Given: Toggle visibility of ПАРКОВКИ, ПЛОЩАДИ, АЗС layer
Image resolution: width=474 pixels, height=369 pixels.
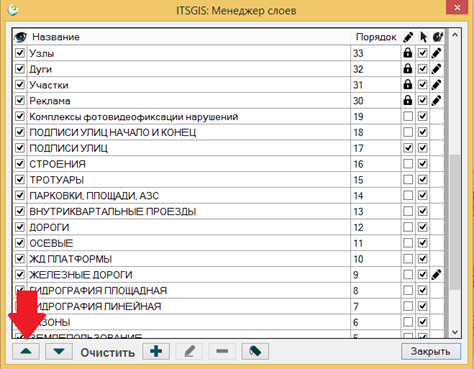Looking at the screenshot, I should click(20, 195).
